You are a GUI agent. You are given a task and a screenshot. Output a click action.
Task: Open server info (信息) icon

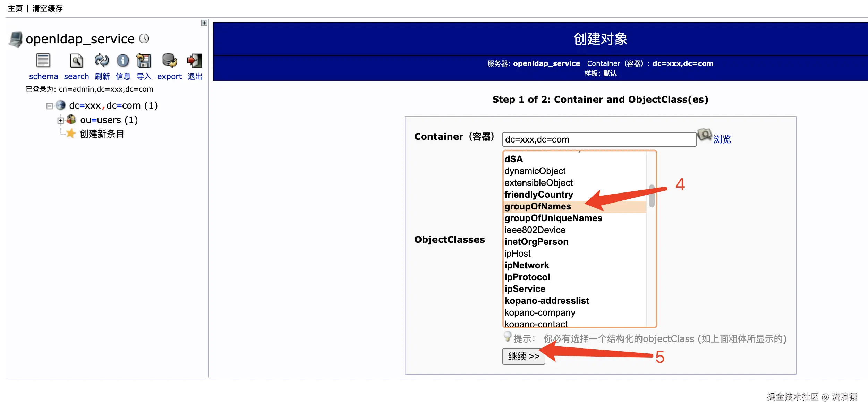coord(122,61)
